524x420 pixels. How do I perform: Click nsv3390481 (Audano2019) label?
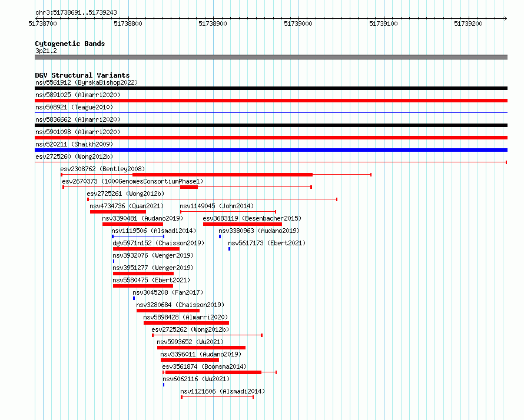pos(142,218)
